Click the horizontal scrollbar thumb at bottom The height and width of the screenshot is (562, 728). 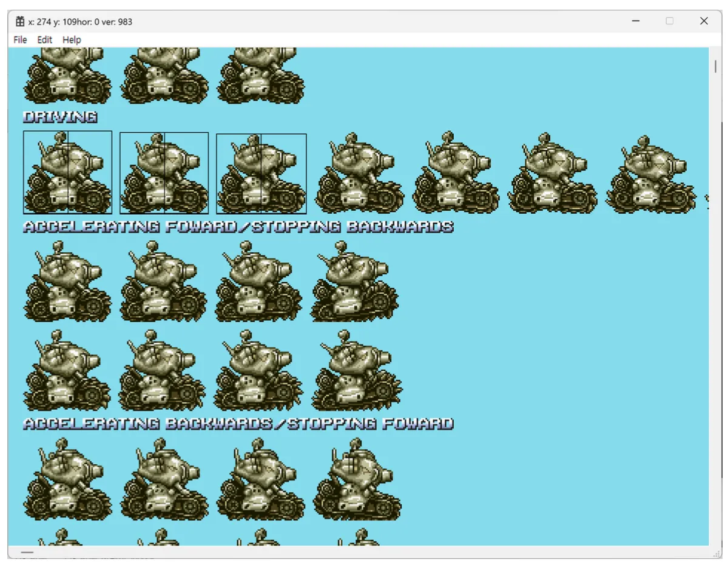(x=27, y=552)
